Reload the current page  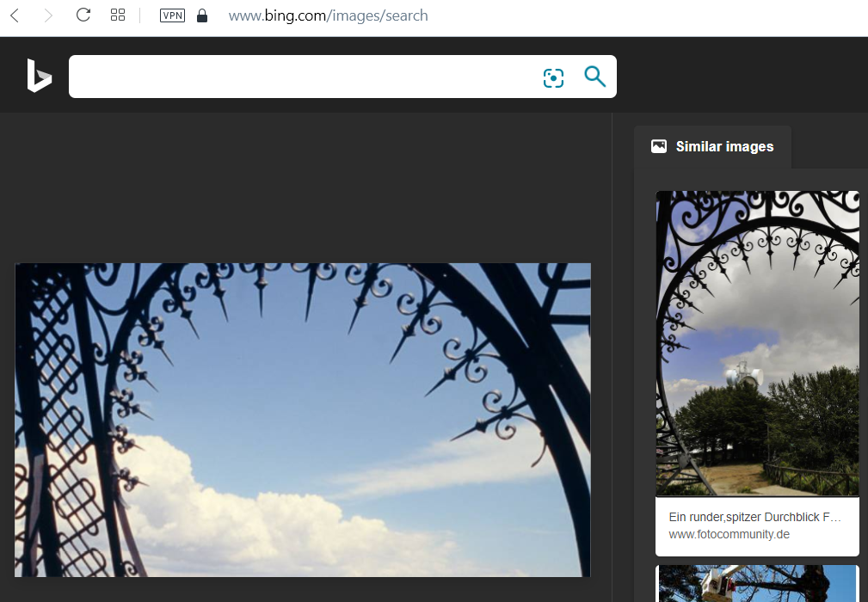83,15
